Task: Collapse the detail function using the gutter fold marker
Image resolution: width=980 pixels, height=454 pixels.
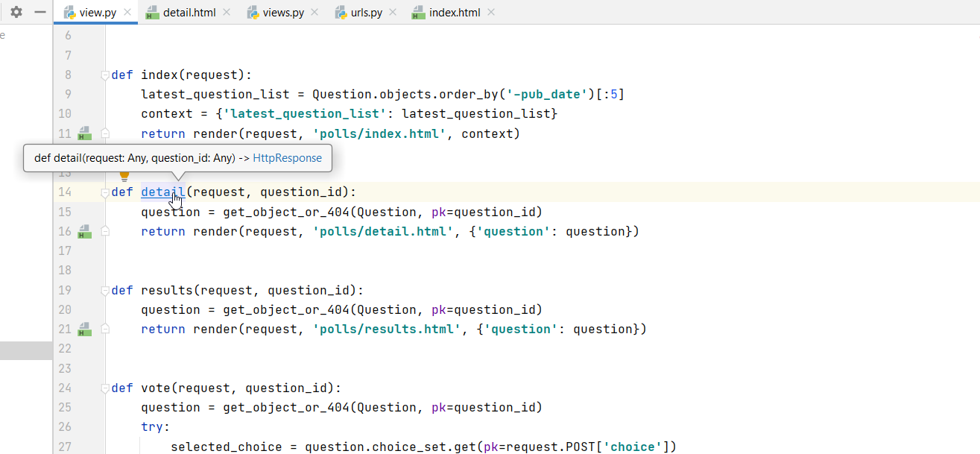Action: pyautogui.click(x=104, y=192)
